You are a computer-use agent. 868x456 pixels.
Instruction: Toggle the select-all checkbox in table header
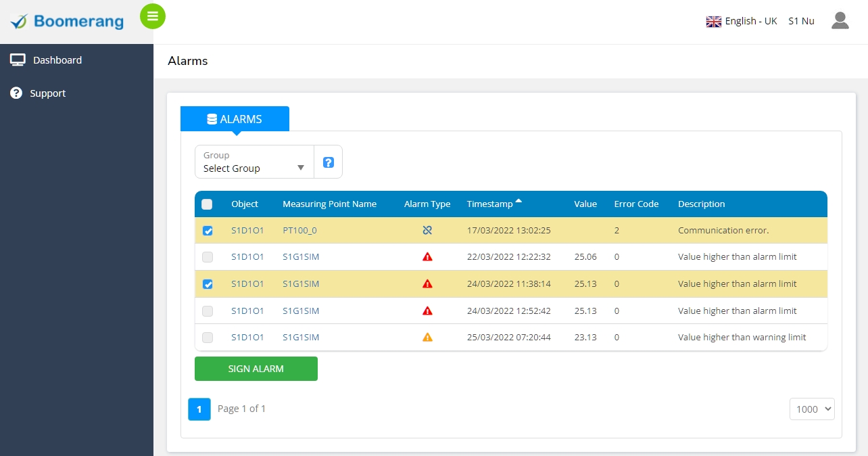(207, 204)
